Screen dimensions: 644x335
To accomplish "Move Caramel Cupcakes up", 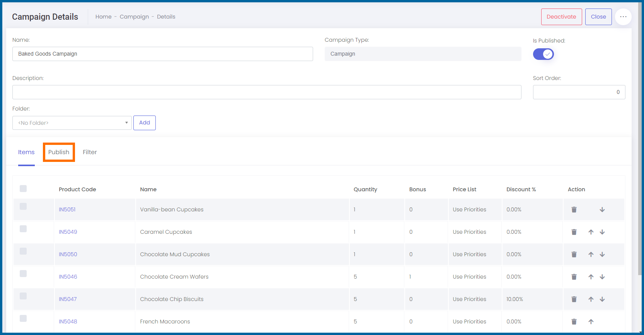I will coord(591,232).
